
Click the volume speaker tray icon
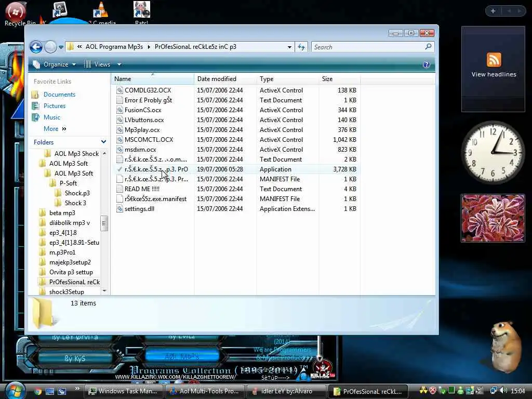tap(503, 391)
